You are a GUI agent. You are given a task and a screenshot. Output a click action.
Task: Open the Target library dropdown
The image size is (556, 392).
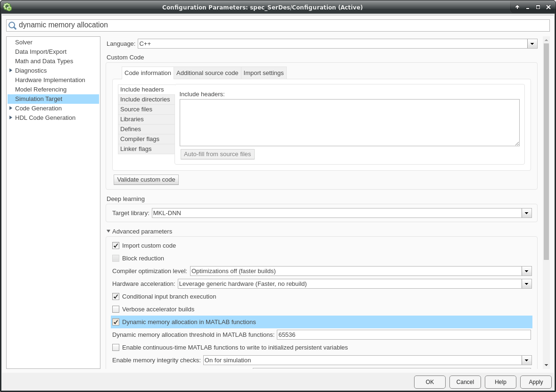(x=526, y=213)
